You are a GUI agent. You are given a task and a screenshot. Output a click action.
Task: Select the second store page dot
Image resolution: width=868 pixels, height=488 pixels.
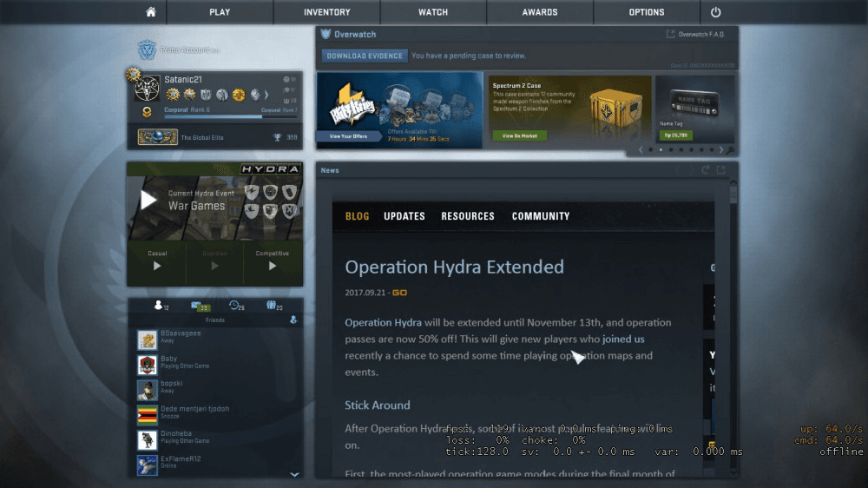click(661, 150)
